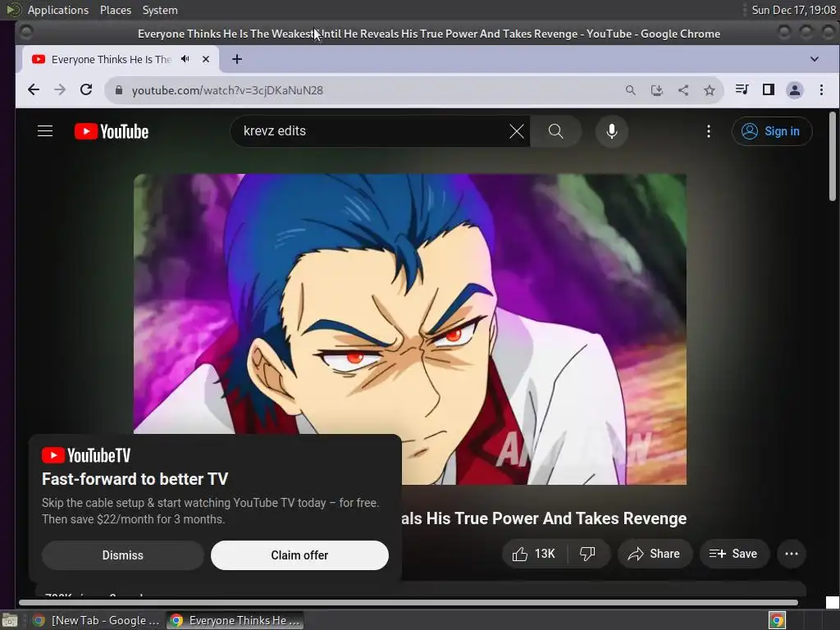Open a new tab with plus

[x=237, y=59]
